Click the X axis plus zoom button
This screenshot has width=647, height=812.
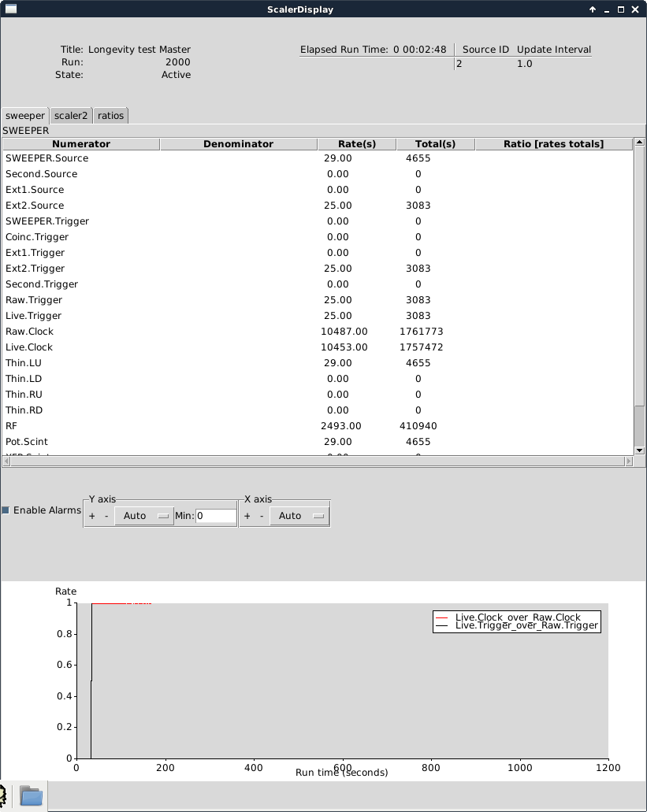pyautogui.click(x=247, y=516)
